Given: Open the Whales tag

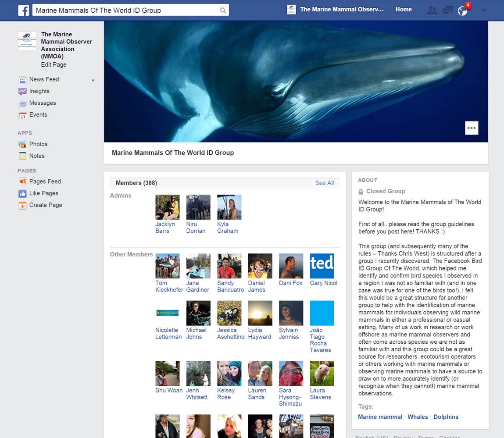Looking at the screenshot, I should click(x=418, y=417).
